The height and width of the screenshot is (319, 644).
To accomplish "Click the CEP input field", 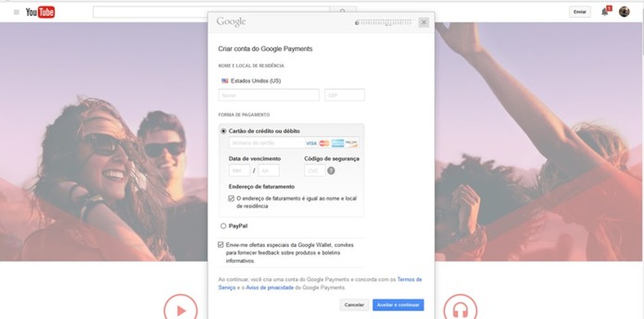I will point(345,95).
